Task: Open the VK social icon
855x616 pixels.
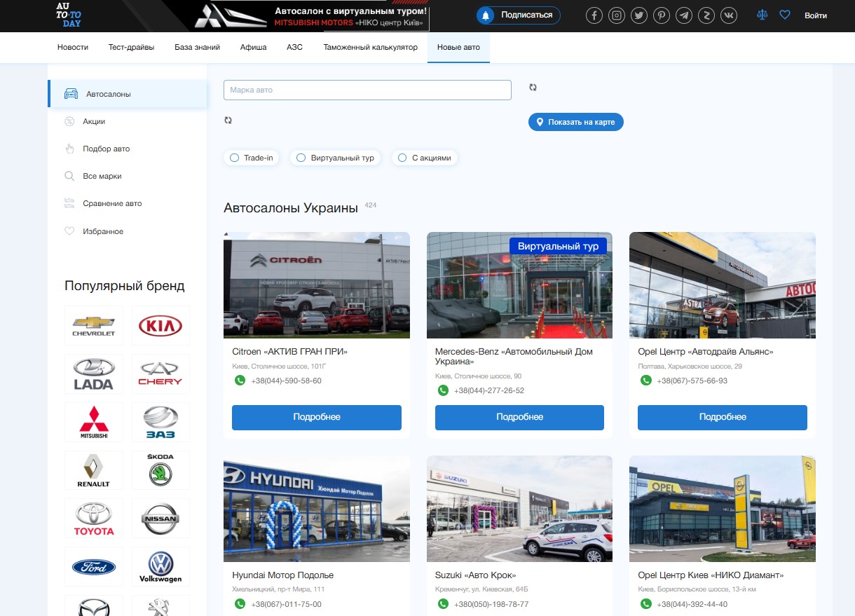Action: pyautogui.click(x=729, y=15)
